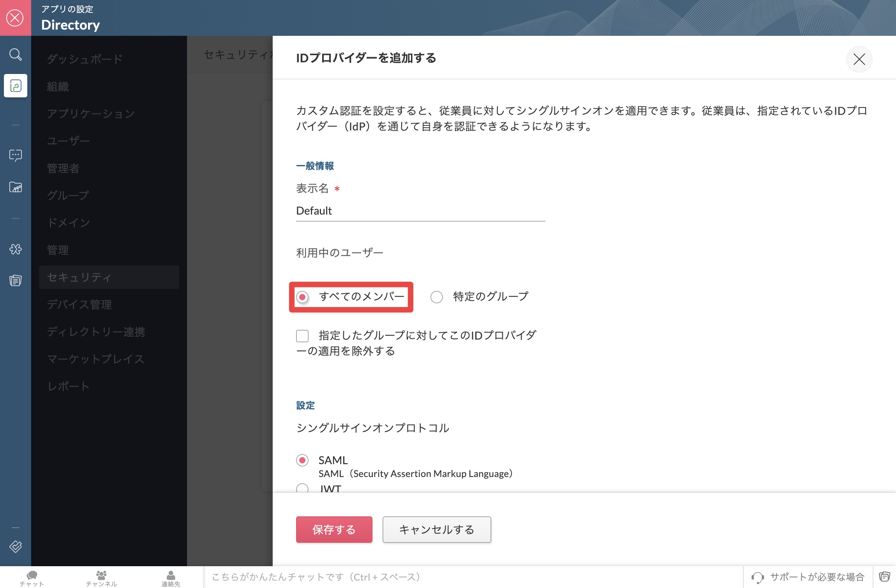Check exclude specified groups from IdP checkbox
Screen dimensions: 896x588
302,336
